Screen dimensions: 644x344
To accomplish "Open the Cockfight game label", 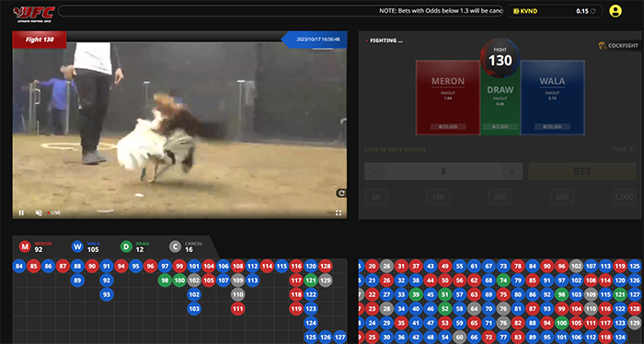I will tap(618, 46).
